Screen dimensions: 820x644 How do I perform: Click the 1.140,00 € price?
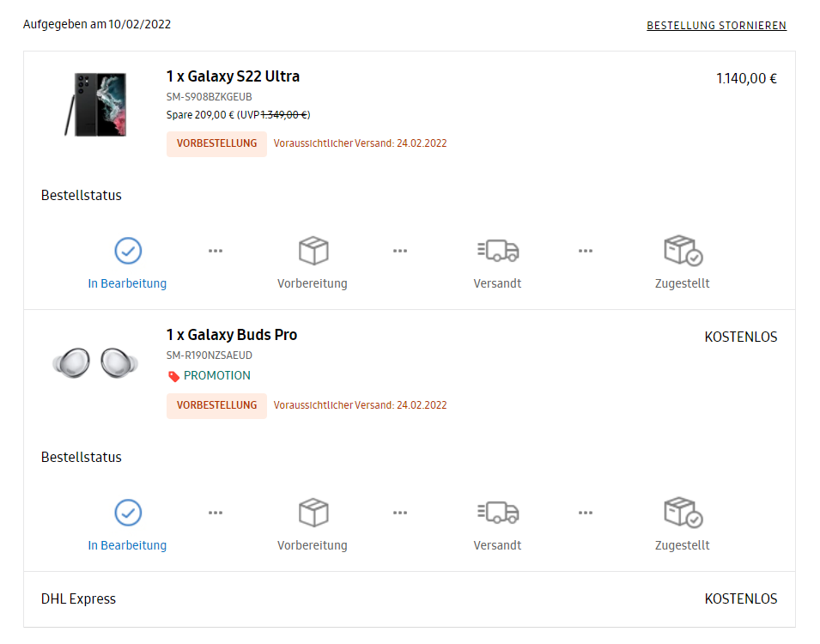click(746, 79)
